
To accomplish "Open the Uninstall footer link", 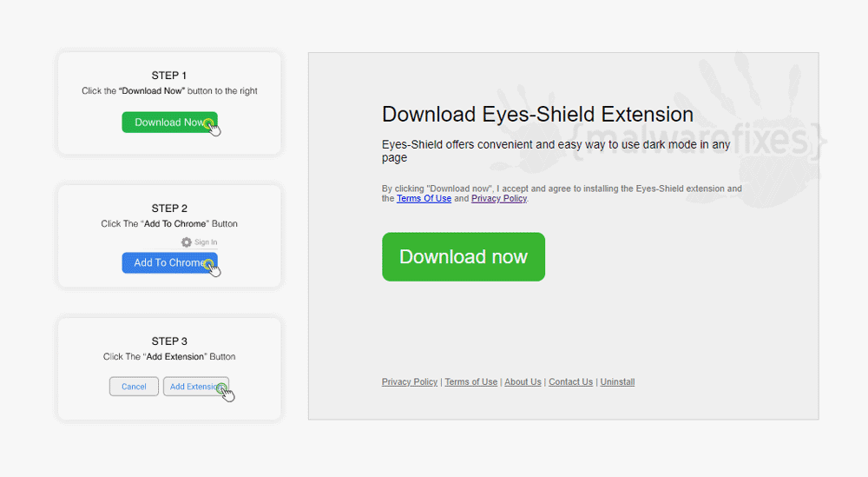I will (x=617, y=381).
